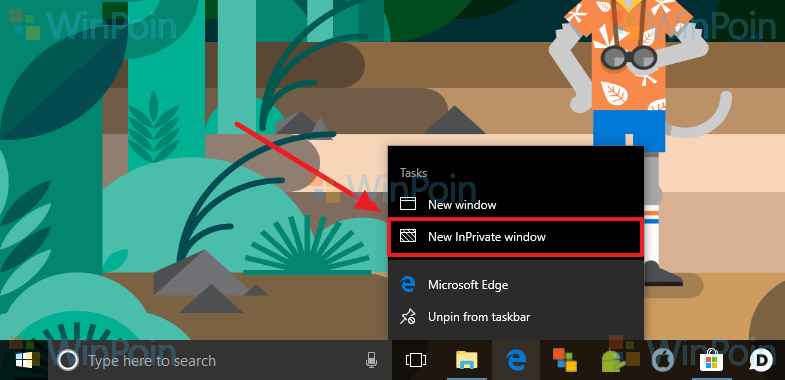Viewport: 785px width, 380px height.
Task: Click the New window rectangle icon
Action: tap(408, 204)
